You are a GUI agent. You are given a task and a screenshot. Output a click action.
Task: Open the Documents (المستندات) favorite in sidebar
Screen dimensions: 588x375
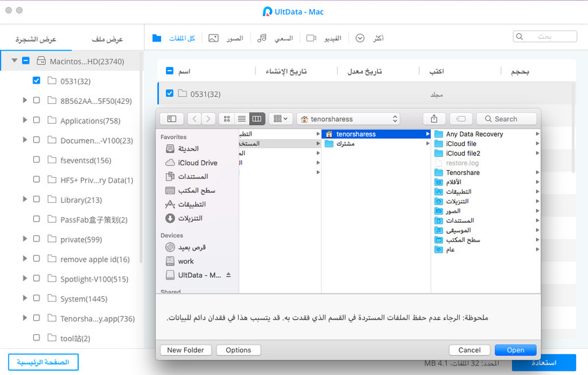187,176
